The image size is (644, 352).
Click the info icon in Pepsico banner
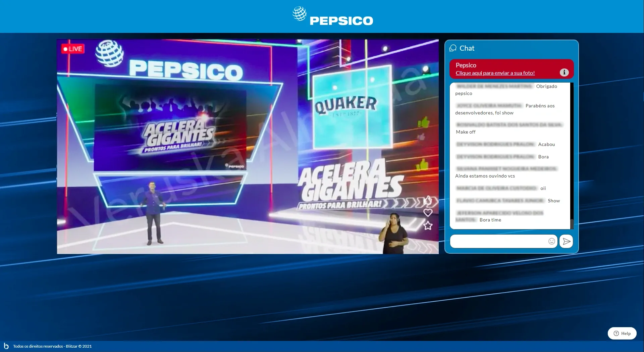[x=564, y=72]
